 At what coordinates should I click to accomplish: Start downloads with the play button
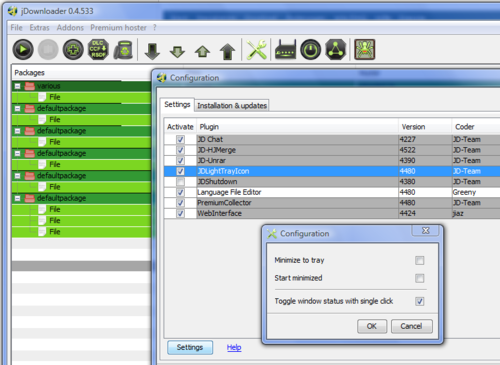coord(23,50)
